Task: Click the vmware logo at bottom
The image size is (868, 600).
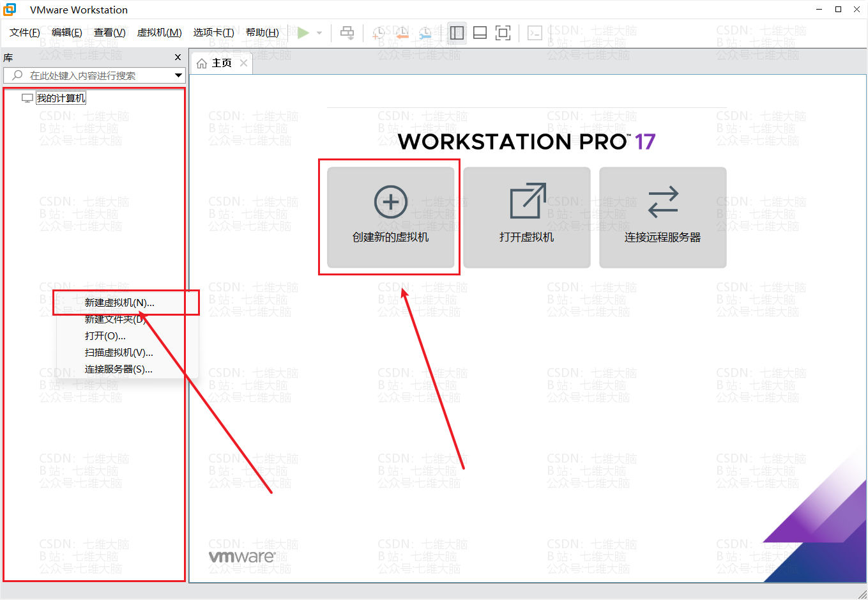Action: click(242, 557)
